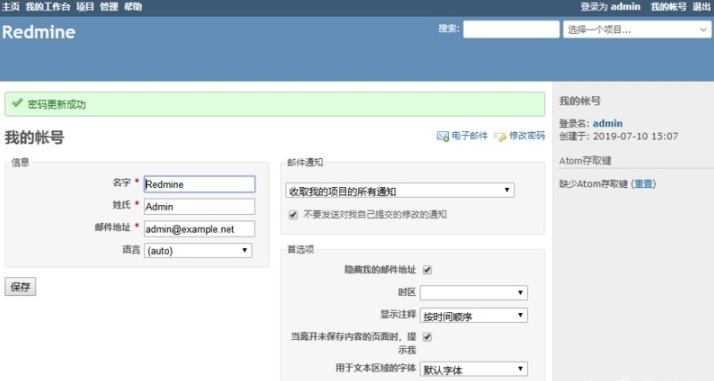
Task: Click the 姓氏 field containing Admin
Action: [199, 206]
